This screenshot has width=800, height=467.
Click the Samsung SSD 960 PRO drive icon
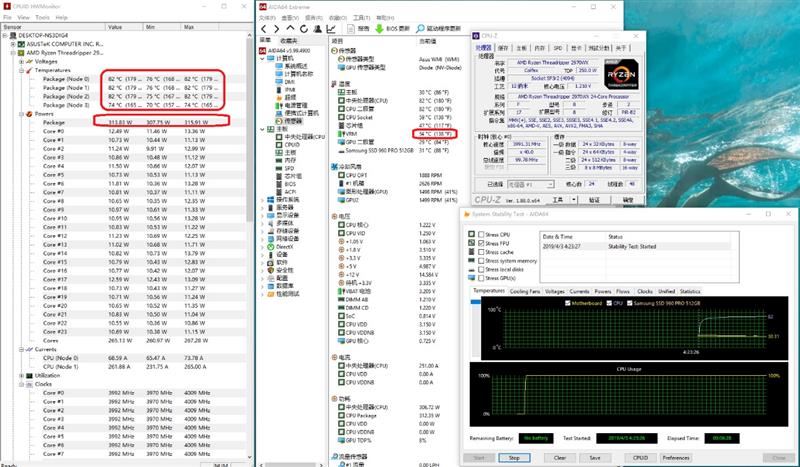341,151
